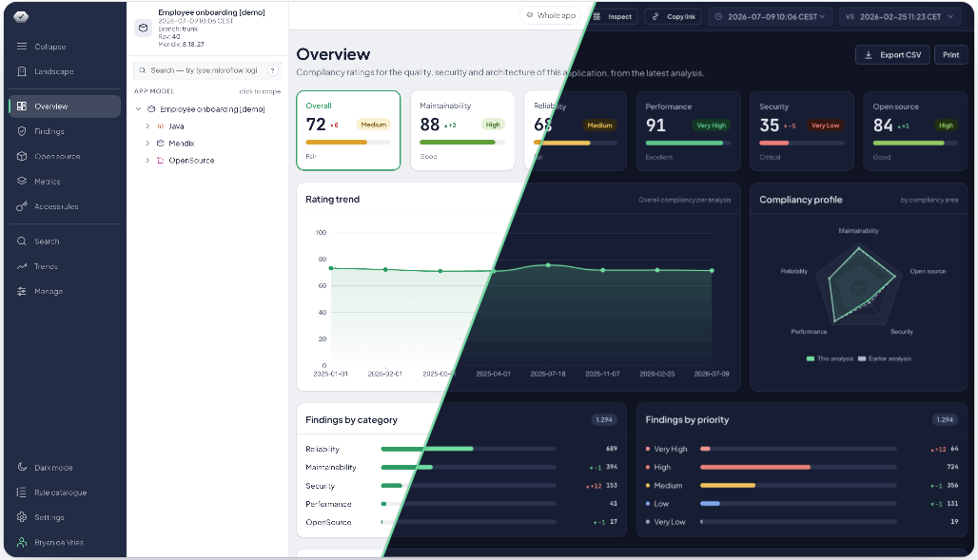The height and width of the screenshot is (560, 978).
Task: Click the Export CSV download icon
Action: point(869,55)
